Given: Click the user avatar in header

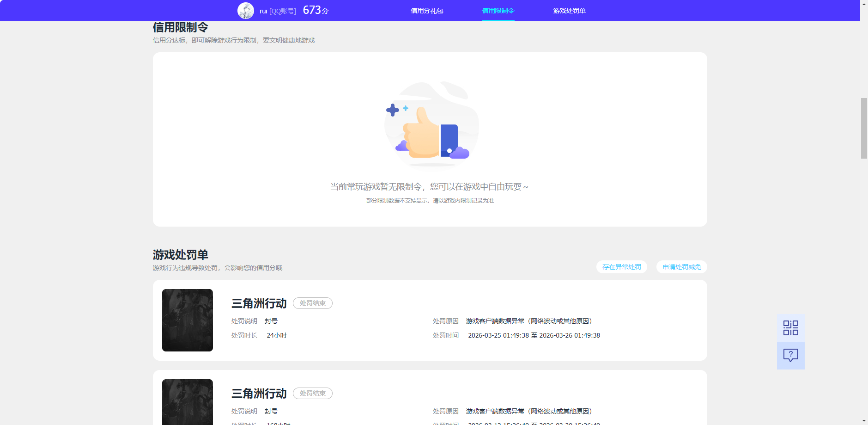Looking at the screenshot, I should [x=246, y=11].
